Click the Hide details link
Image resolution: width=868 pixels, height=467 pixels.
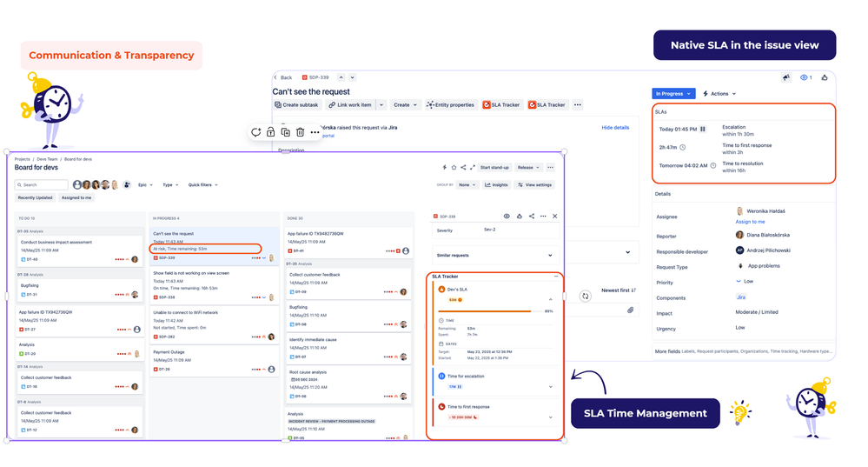tap(615, 128)
